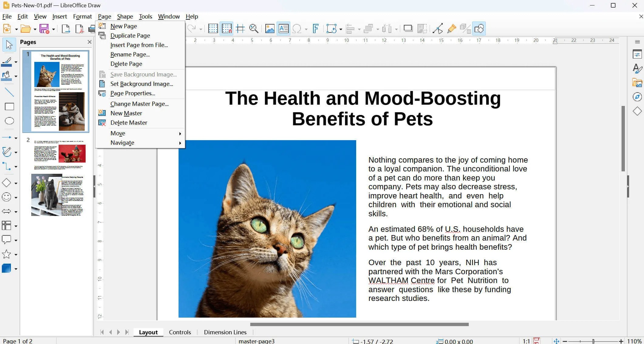This screenshot has width=644, height=344.
Task: Toggle Show Draw Functions
Action: [x=479, y=28]
